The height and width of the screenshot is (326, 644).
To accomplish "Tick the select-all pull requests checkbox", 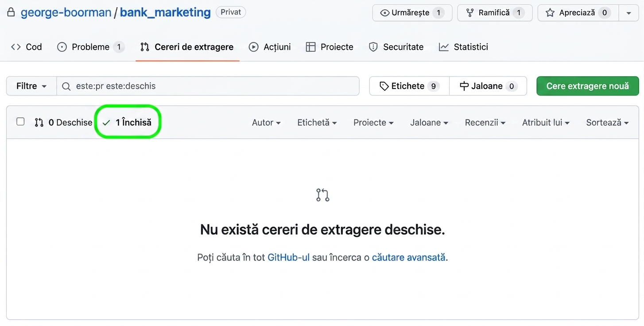I will coord(20,121).
